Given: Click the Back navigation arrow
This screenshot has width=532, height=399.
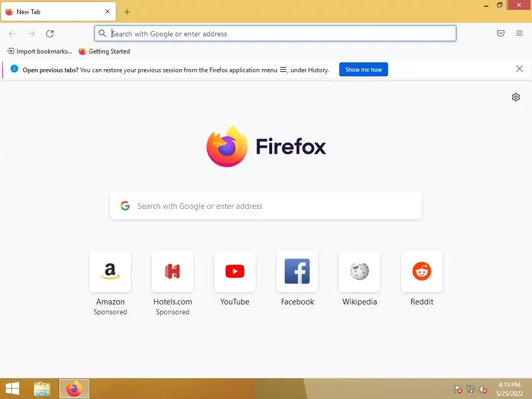Looking at the screenshot, I should click(x=12, y=34).
